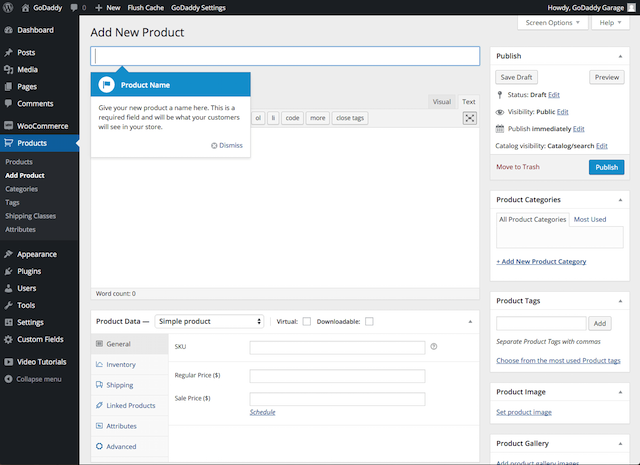Toggle distraction-free fullscreen editor icon

tap(470, 118)
